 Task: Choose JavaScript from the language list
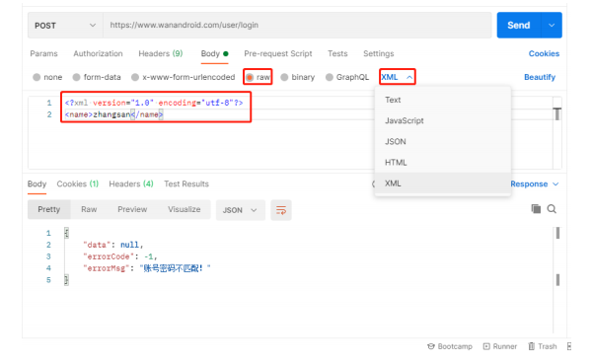[x=442, y=120]
